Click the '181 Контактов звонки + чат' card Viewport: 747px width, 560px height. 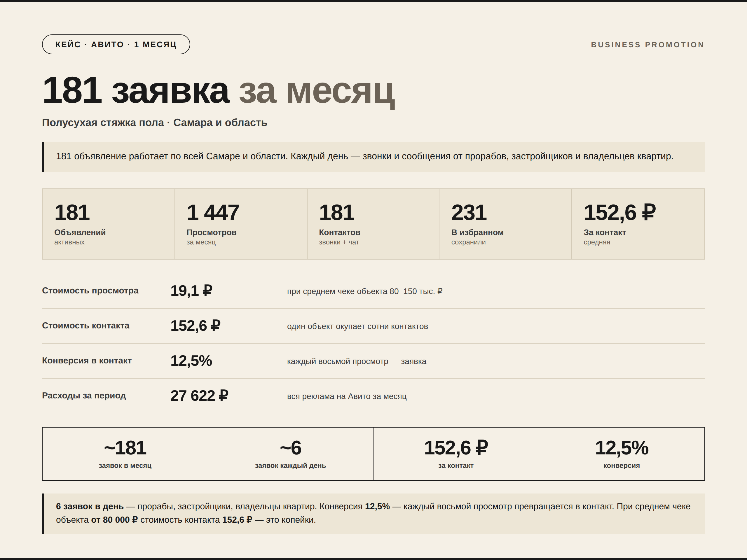point(373,224)
